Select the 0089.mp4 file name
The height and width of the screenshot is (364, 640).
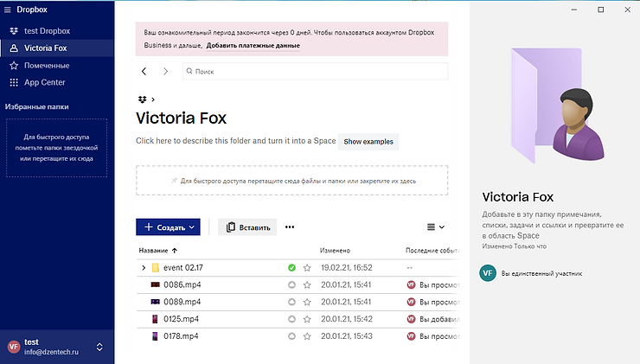[x=182, y=302]
